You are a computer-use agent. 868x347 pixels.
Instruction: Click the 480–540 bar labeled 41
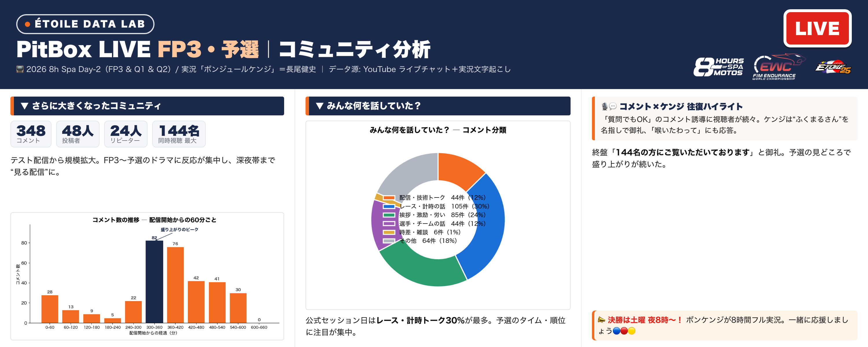[217, 302]
